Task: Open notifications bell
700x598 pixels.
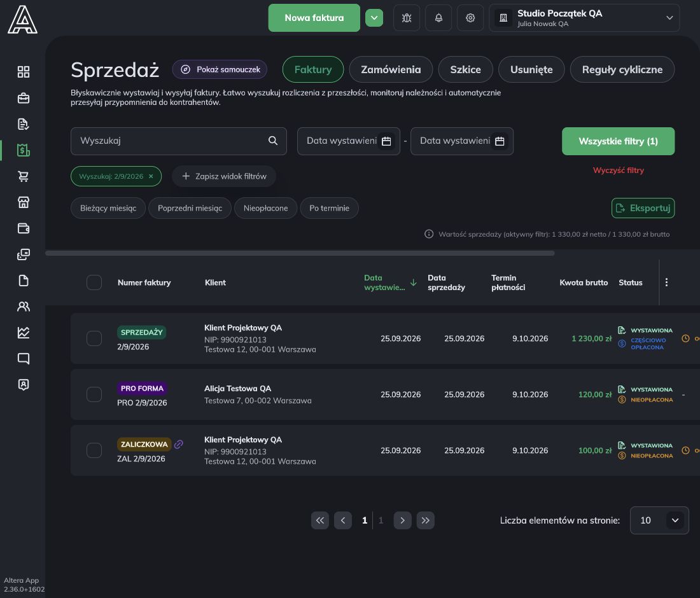Action: [x=439, y=18]
